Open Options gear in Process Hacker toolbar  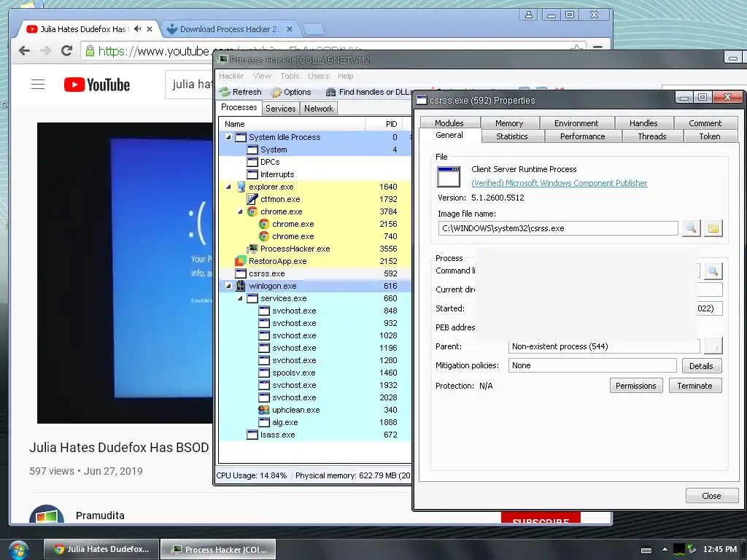pyautogui.click(x=276, y=92)
